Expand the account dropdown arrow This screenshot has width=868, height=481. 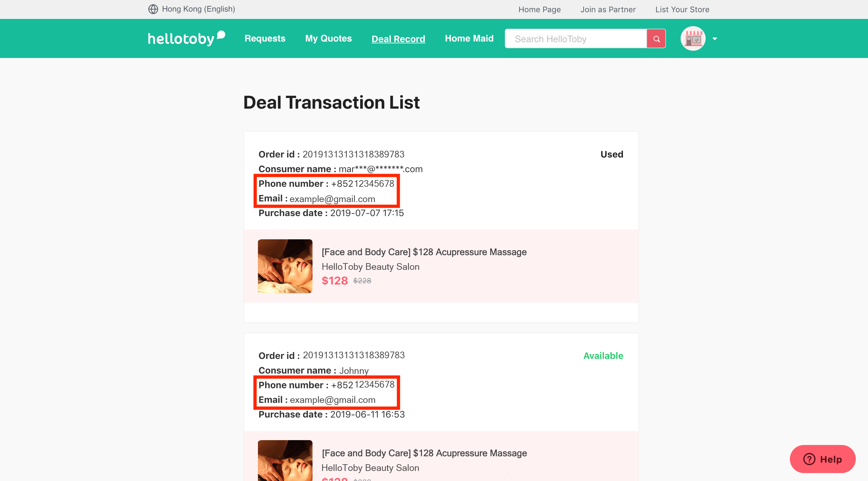(x=715, y=39)
